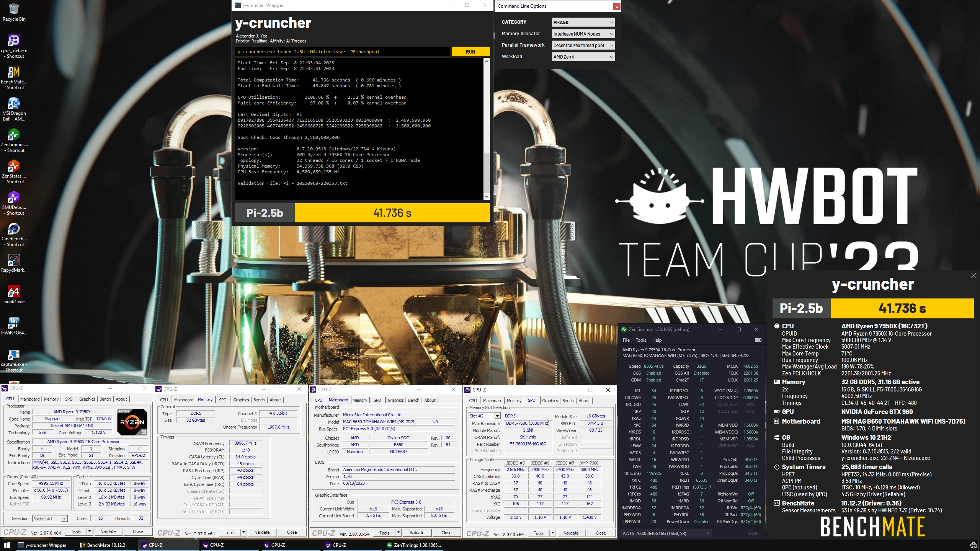Open BenchMate shortcut desktop icon
Screen dimensions: 980x551
coord(14,78)
